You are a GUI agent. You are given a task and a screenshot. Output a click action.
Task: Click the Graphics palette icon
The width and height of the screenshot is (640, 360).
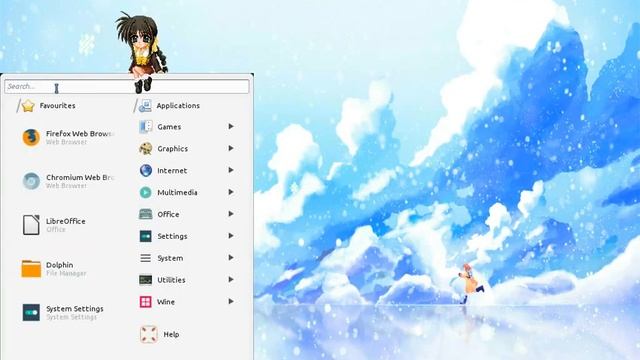click(145, 149)
